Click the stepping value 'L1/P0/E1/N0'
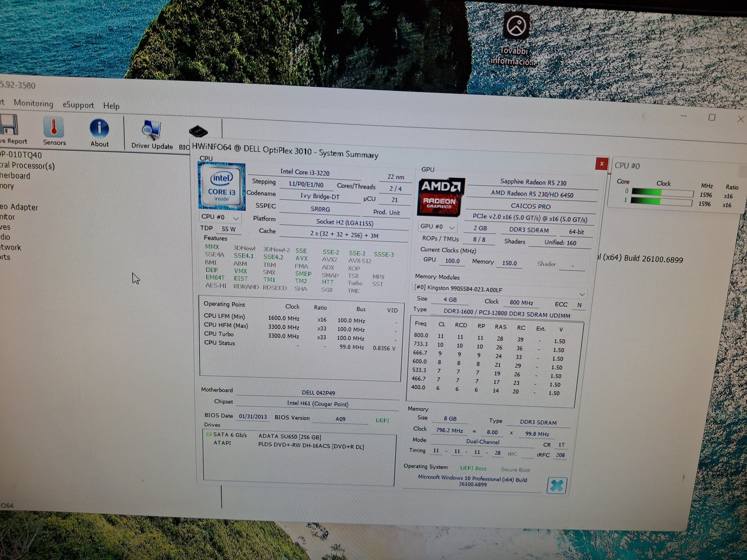747x560 pixels. tap(306, 184)
